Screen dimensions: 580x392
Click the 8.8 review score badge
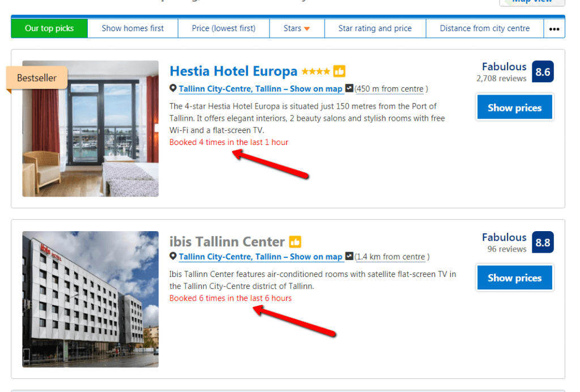(x=543, y=242)
